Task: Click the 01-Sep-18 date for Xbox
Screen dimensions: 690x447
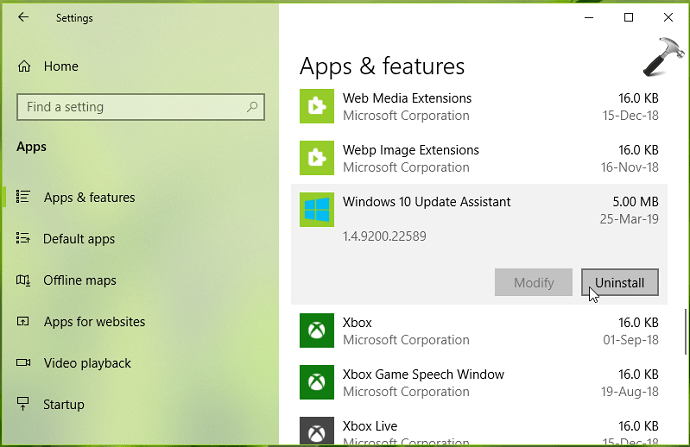Action: [631, 340]
